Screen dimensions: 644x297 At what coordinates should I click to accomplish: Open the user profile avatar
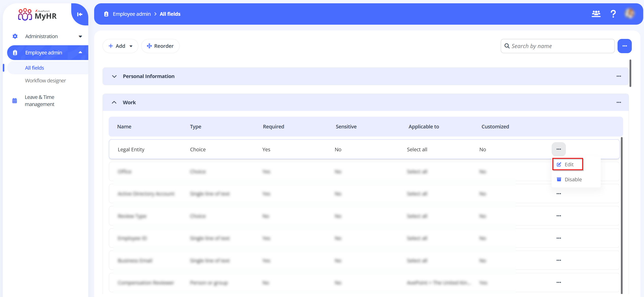point(630,13)
